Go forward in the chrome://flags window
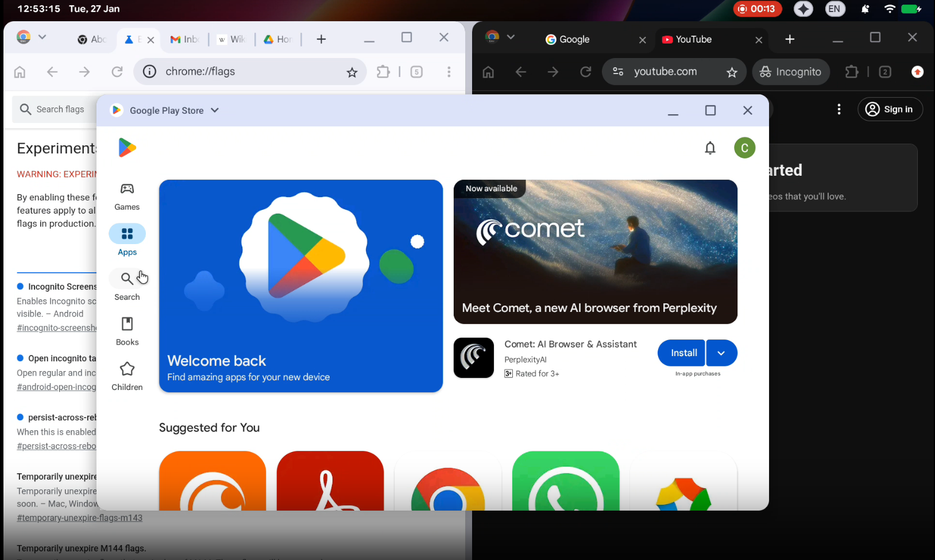 pyautogui.click(x=84, y=72)
